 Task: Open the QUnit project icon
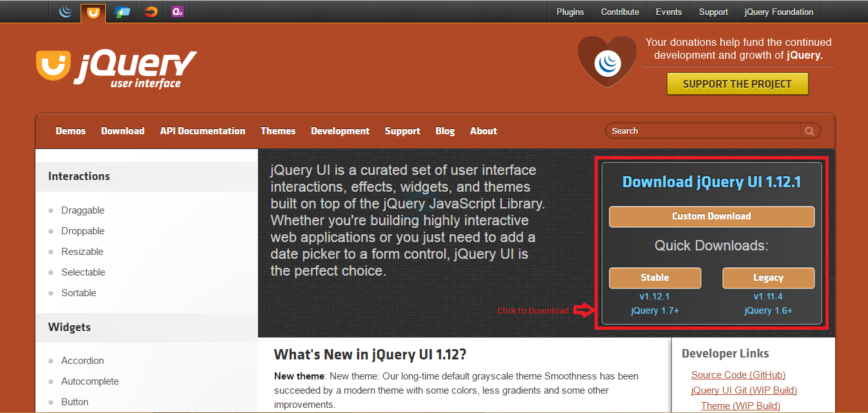(x=178, y=12)
